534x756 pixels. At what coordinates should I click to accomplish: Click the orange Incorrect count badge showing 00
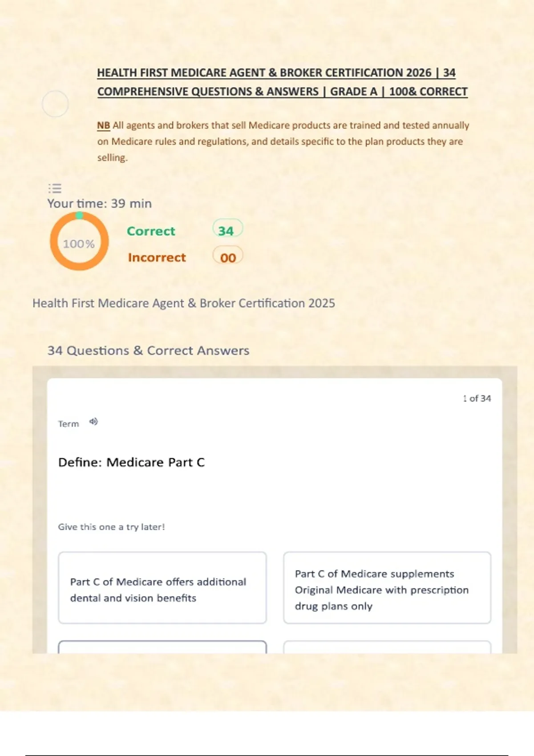click(227, 257)
